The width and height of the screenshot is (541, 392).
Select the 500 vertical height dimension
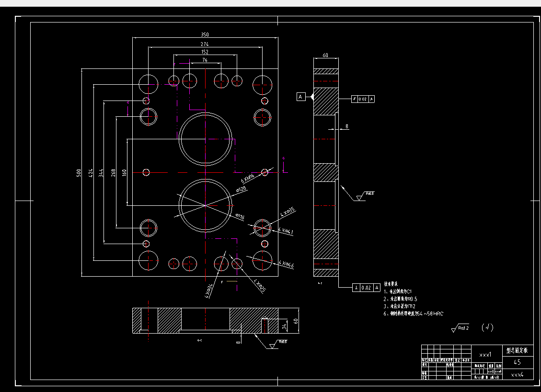tap(79, 173)
